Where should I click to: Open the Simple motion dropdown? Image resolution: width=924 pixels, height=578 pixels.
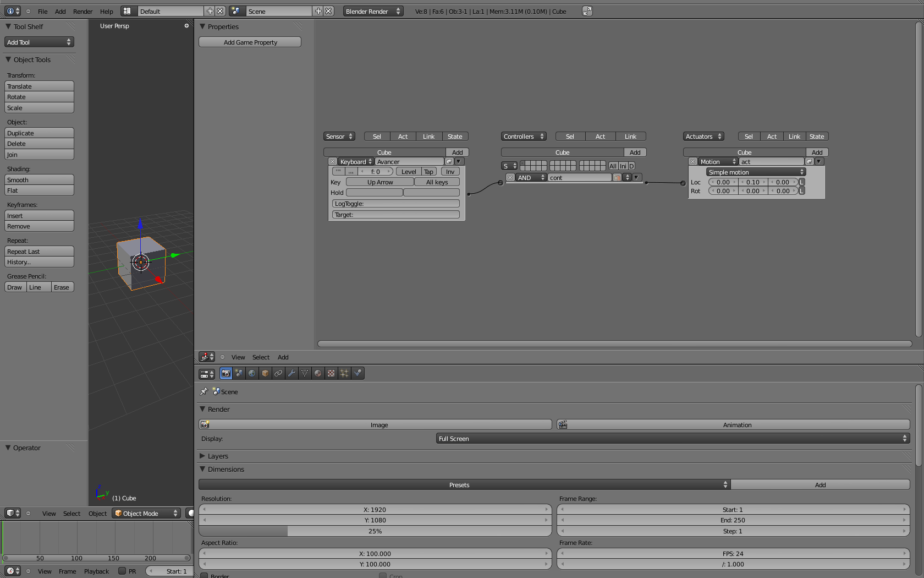pyautogui.click(x=756, y=172)
